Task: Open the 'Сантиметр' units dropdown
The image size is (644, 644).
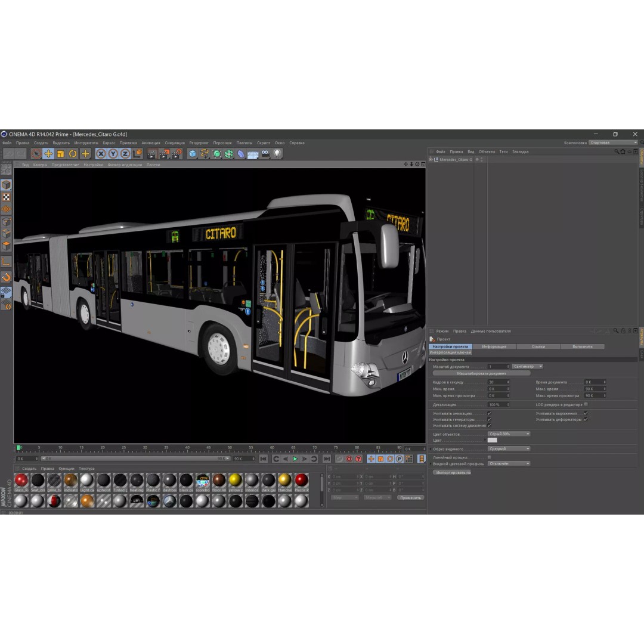Action: [x=528, y=366]
